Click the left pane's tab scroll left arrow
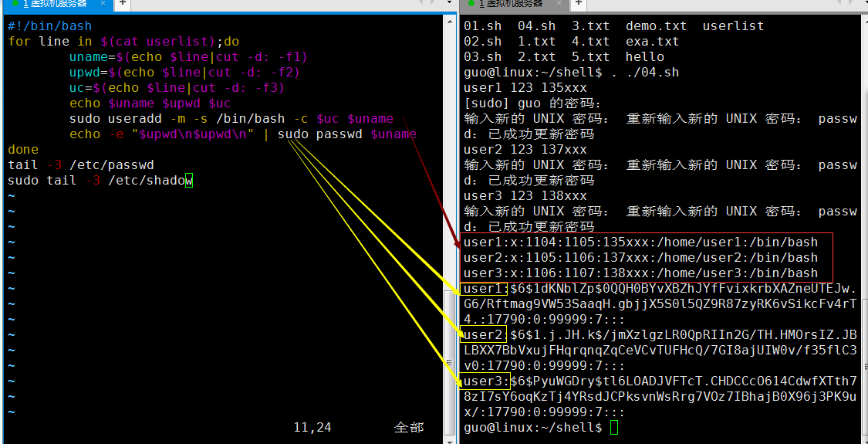Image resolution: width=868 pixels, height=444 pixels. [x=422, y=3]
